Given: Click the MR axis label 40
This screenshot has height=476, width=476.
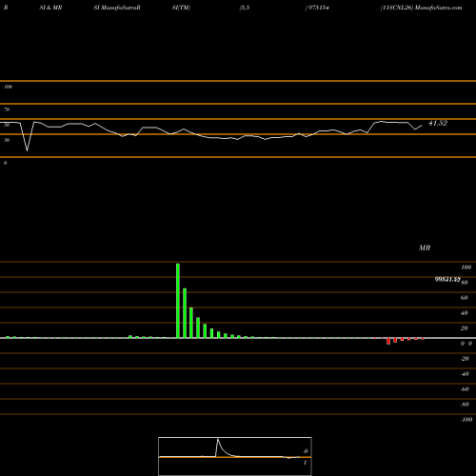Looking at the screenshot, I should (x=464, y=313).
